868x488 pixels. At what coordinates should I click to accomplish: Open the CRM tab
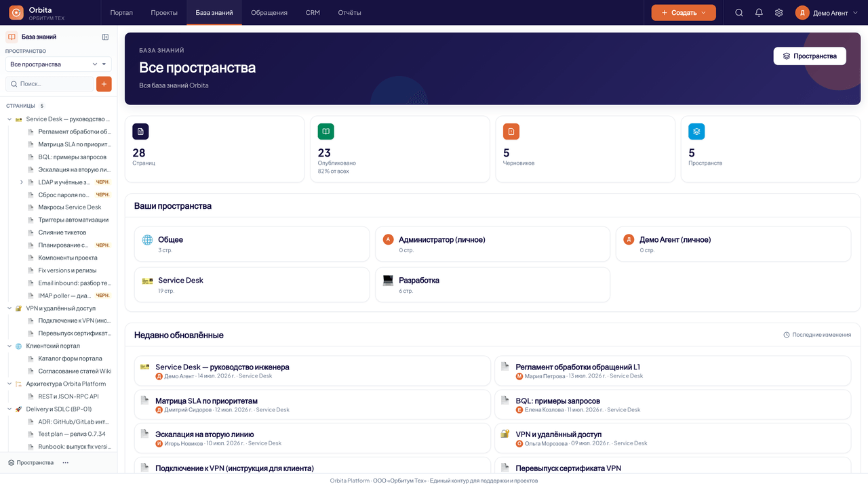[313, 13]
